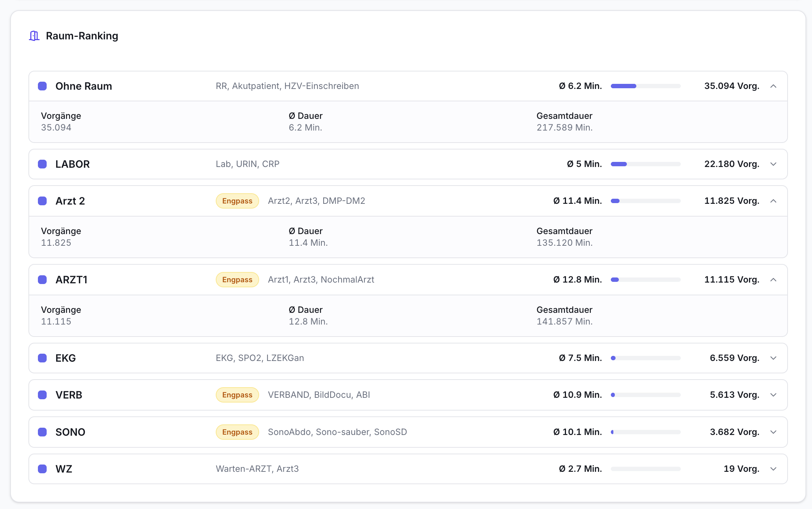Viewport: 812px width, 509px height.
Task: Click the color square beside LABOR
Action: click(42, 164)
